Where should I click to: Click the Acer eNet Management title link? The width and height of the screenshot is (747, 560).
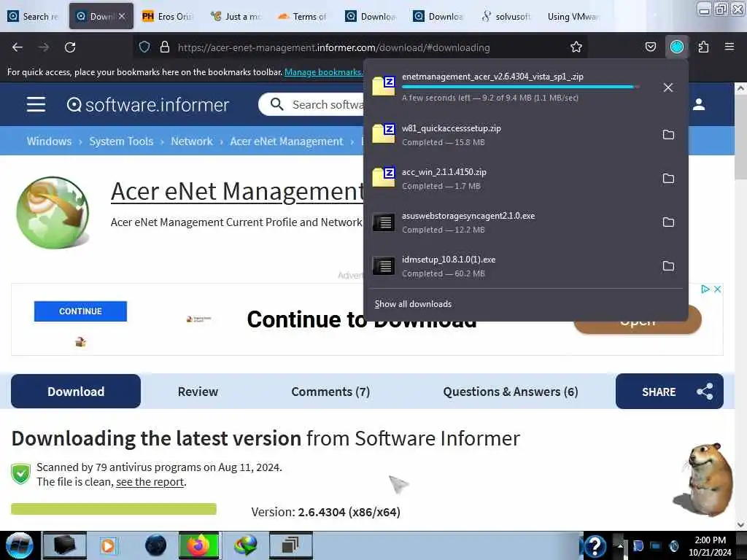tap(237, 192)
